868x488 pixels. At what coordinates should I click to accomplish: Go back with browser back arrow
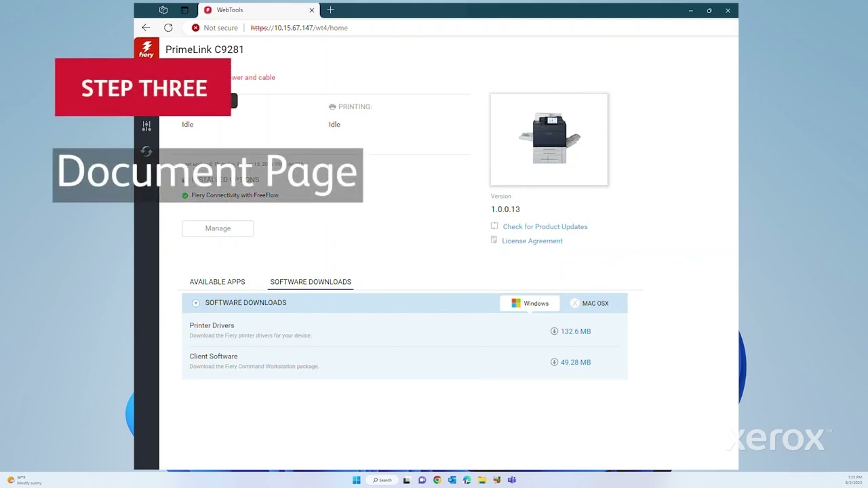pos(146,28)
